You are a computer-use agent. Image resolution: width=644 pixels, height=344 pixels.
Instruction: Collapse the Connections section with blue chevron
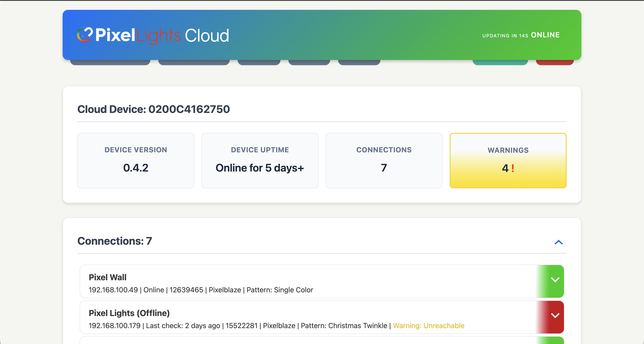point(558,242)
